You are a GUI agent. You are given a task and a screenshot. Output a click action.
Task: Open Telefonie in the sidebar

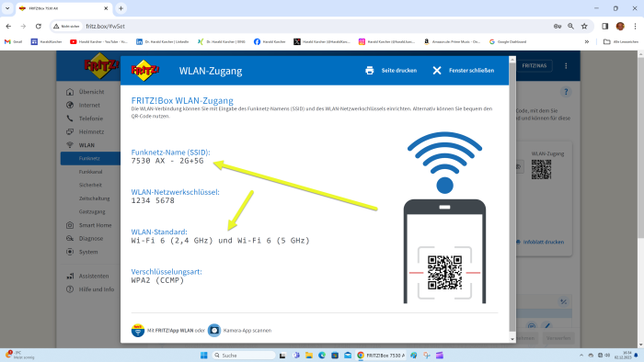[91, 119]
